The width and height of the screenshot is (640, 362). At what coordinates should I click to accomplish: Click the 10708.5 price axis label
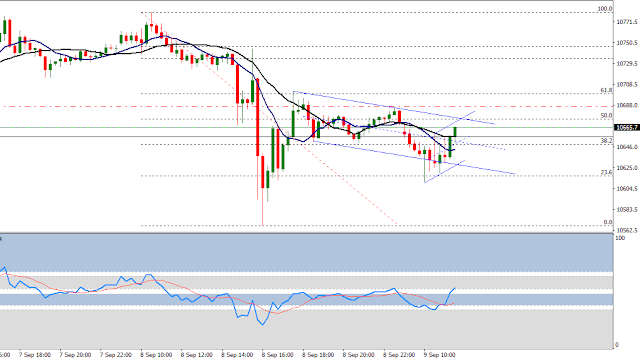pos(627,85)
